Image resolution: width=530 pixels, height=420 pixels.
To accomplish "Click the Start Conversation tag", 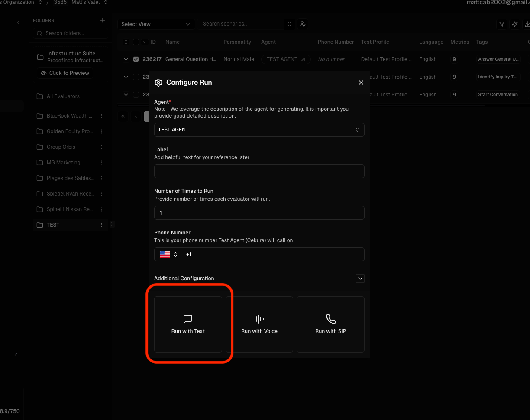I will click(x=498, y=95).
